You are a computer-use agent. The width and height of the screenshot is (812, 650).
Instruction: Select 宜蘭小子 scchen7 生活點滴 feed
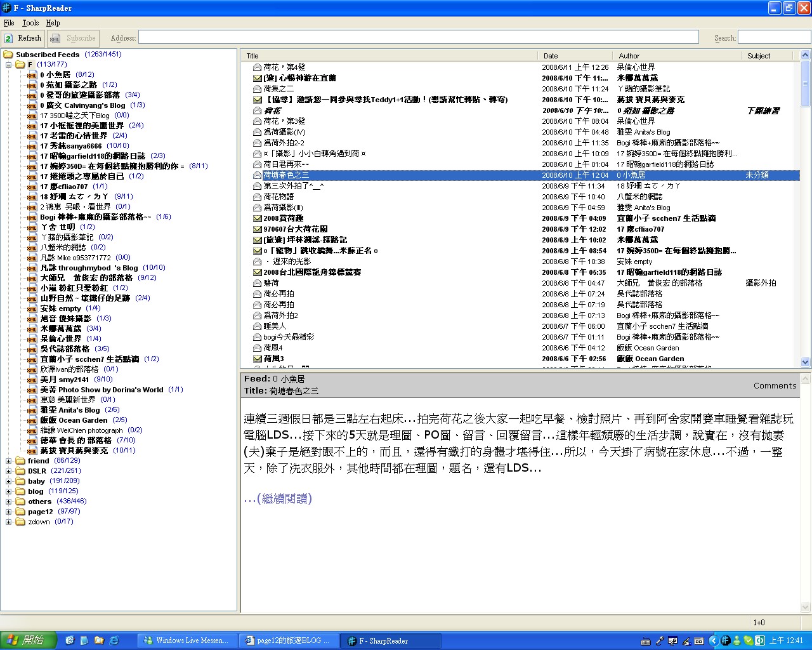click(x=89, y=359)
